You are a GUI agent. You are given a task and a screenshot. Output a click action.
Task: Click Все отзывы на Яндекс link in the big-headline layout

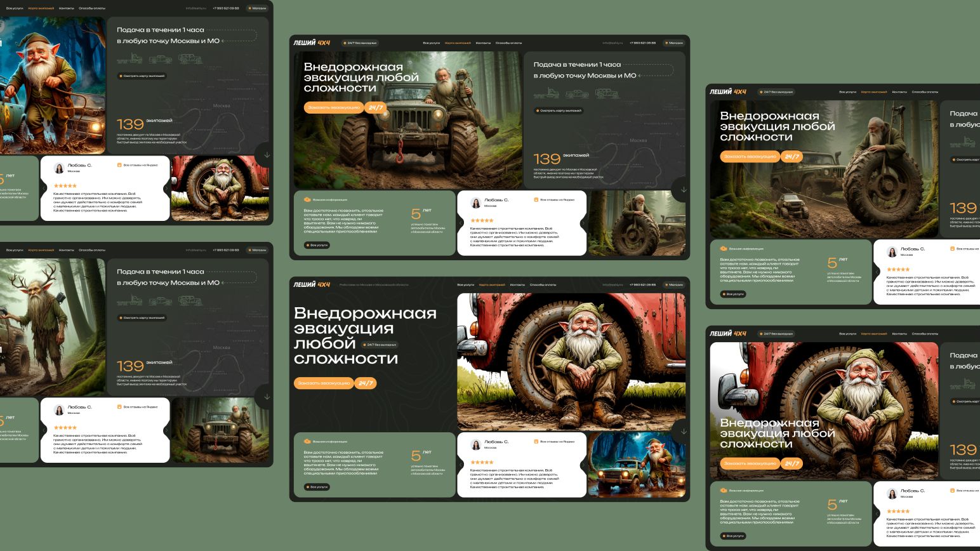(557, 441)
